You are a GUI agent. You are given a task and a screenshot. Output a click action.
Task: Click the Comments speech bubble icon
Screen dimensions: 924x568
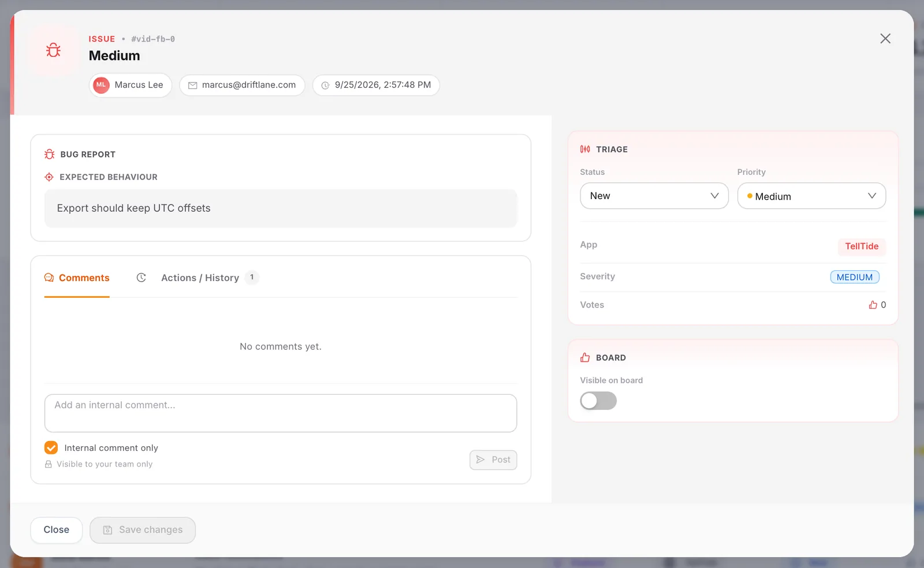(x=49, y=278)
